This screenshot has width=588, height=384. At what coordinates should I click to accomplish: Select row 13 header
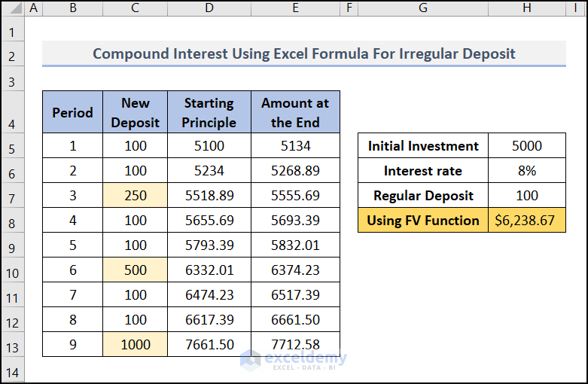[x=12, y=345]
